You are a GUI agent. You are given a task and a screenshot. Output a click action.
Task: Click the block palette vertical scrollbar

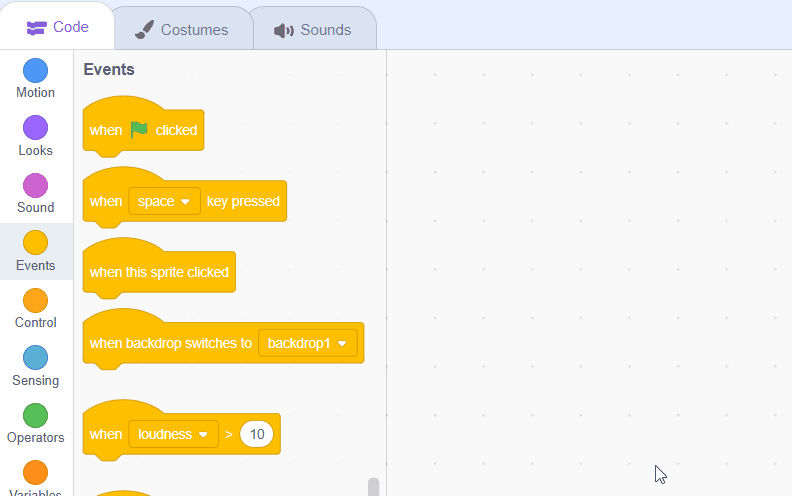click(374, 486)
